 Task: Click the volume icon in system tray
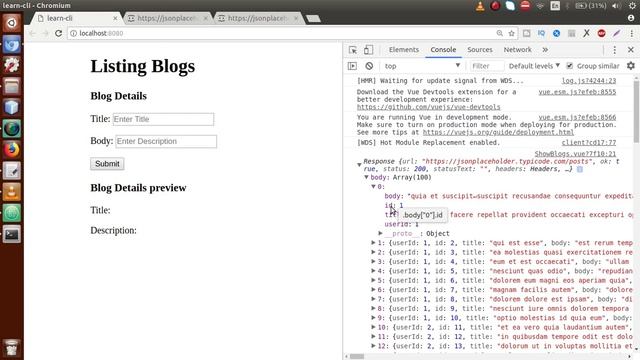pos(616,6)
